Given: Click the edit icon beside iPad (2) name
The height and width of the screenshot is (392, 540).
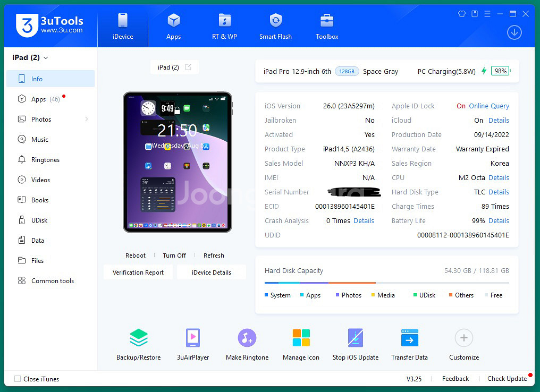Looking at the screenshot, I should [188, 67].
